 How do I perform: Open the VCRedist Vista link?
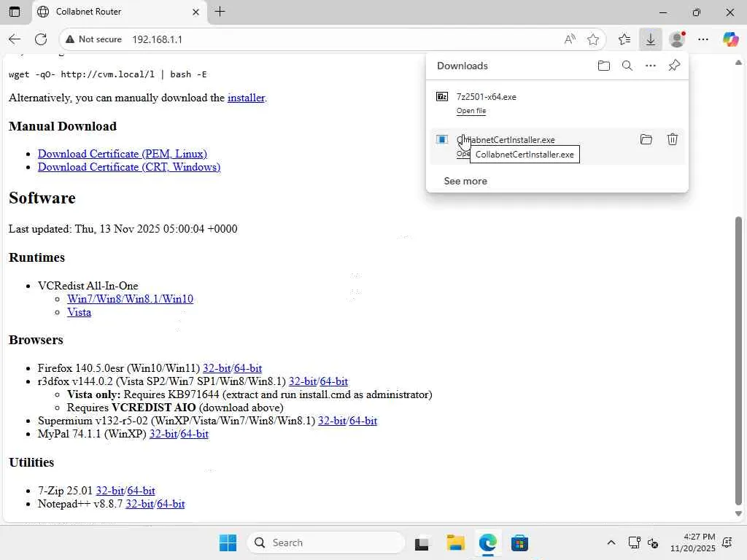coord(79,312)
